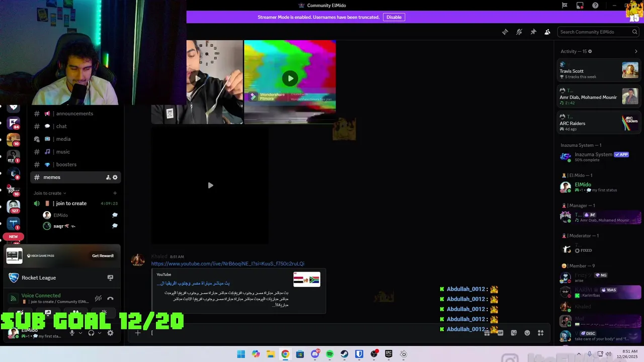Open the GIF picker

pos(500,333)
